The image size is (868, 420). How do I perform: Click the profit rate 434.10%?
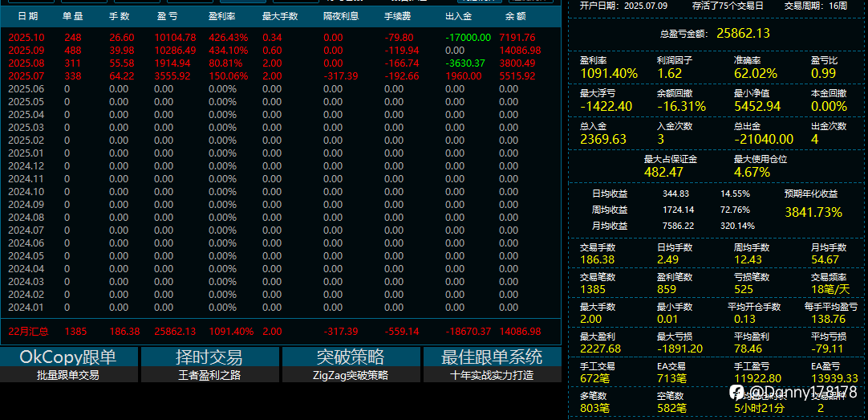[228, 51]
